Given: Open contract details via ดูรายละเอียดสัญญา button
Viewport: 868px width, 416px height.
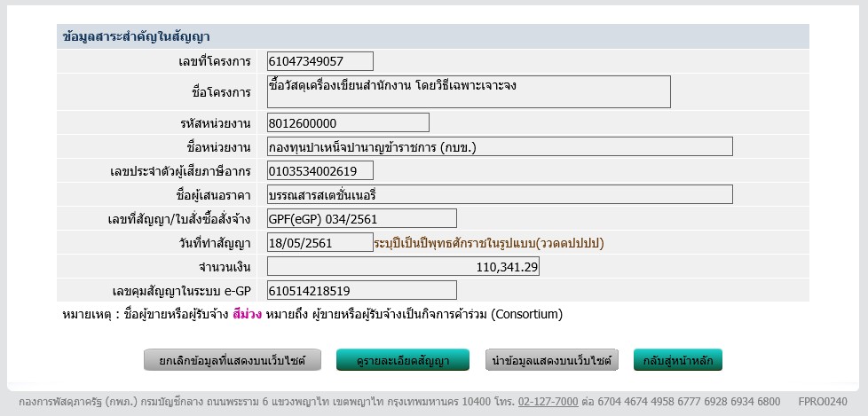Looking at the screenshot, I should tap(402, 360).
